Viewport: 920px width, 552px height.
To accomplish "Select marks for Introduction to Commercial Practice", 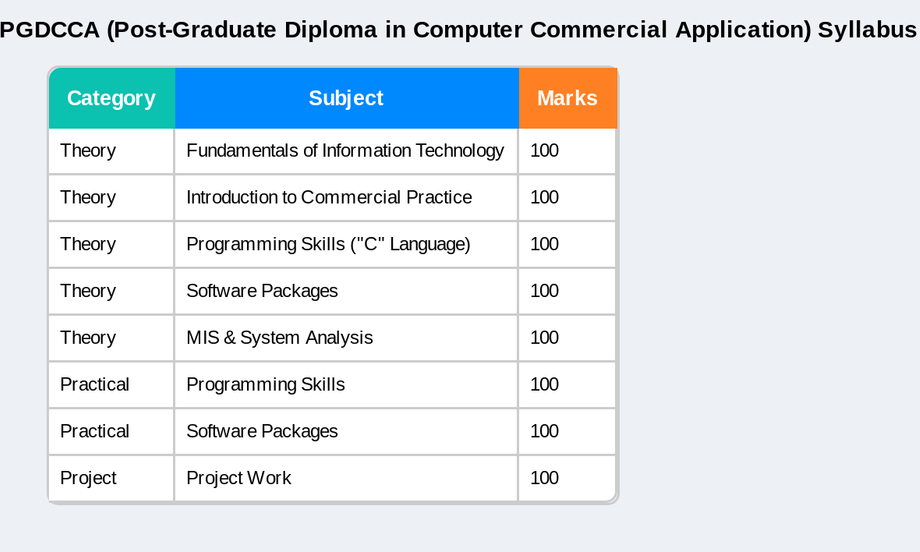I will coord(567,198).
